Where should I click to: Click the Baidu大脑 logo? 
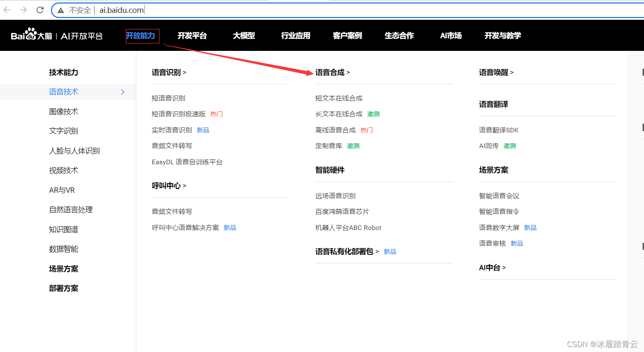tap(31, 36)
